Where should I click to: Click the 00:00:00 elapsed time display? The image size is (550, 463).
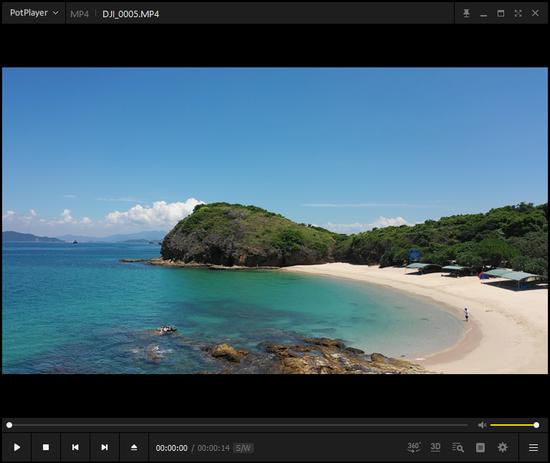click(x=172, y=448)
